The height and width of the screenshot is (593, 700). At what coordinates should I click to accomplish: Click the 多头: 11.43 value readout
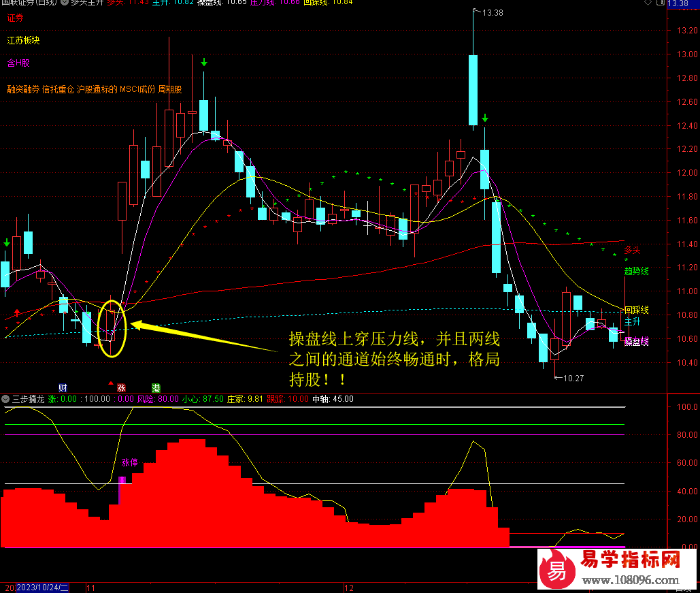(128, 2)
